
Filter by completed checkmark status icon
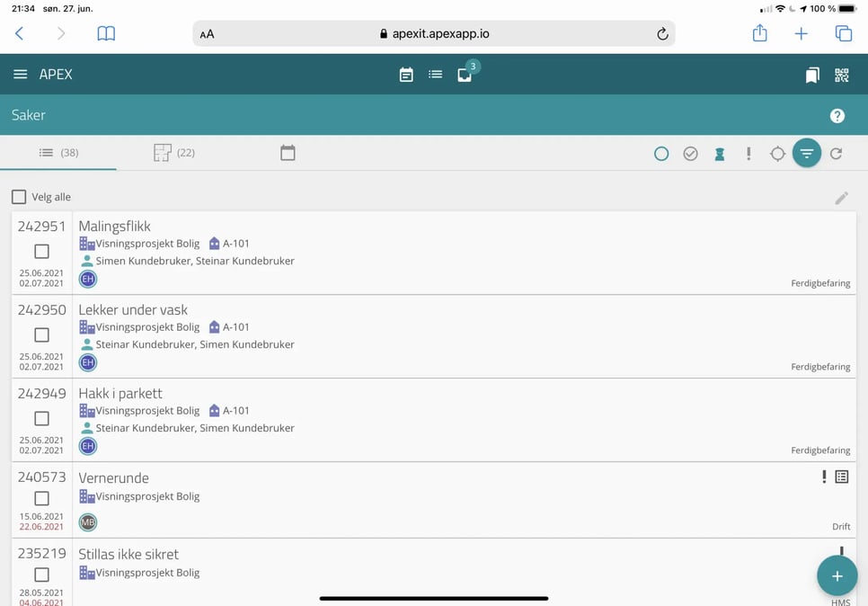click(x=690, y=154)
